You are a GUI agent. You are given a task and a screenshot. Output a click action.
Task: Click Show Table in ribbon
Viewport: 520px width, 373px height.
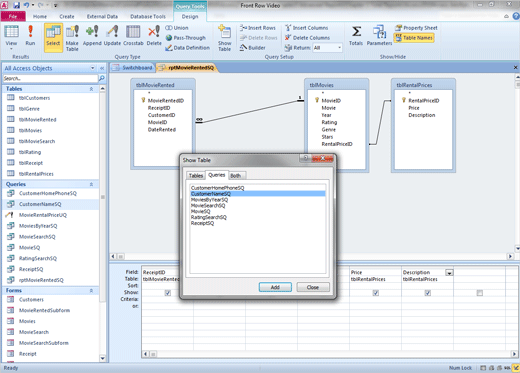click(225, 38)
